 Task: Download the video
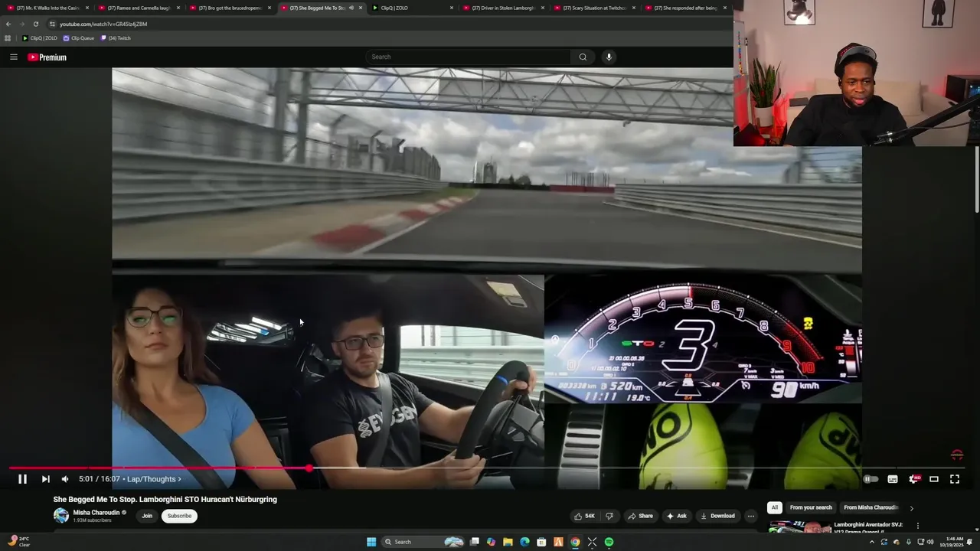point(717,516)
